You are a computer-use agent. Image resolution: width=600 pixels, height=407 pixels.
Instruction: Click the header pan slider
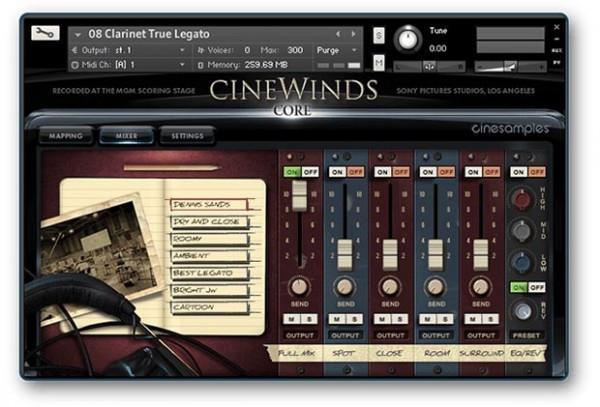click(x=429, y=67)
